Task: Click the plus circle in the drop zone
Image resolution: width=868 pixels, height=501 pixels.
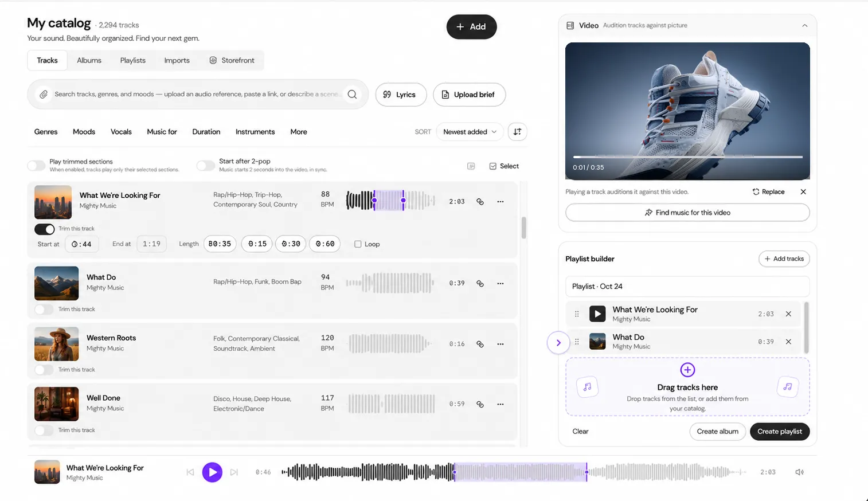Action: point(687,370)
